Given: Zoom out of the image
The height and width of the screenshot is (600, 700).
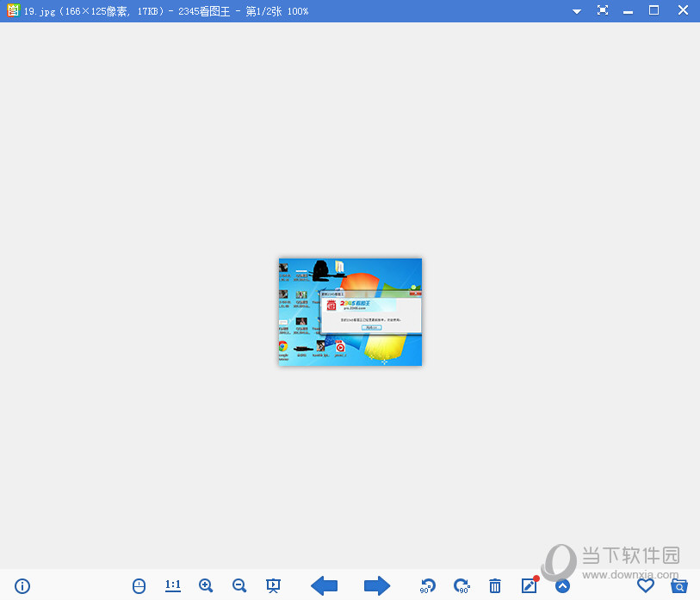Looking at the screenshot, I should click(239, 585).
